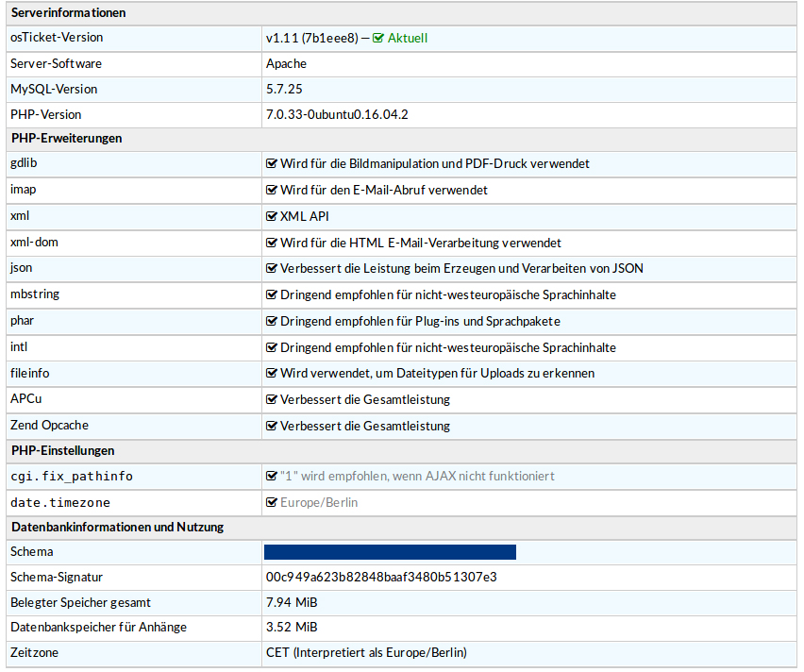The width and height of the screenshot is (804, 672).
Task: Click the check icon for date.timezone
Action: tap(272, 503)
